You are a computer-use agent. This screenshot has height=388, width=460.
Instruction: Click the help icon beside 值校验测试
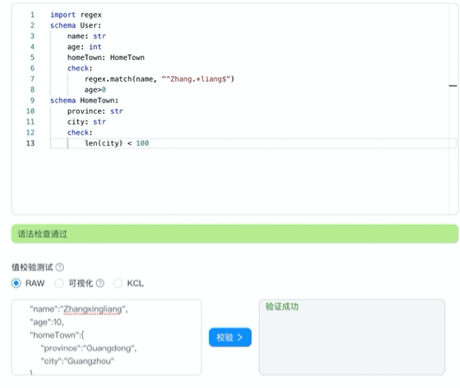click(x=60, y=267)
